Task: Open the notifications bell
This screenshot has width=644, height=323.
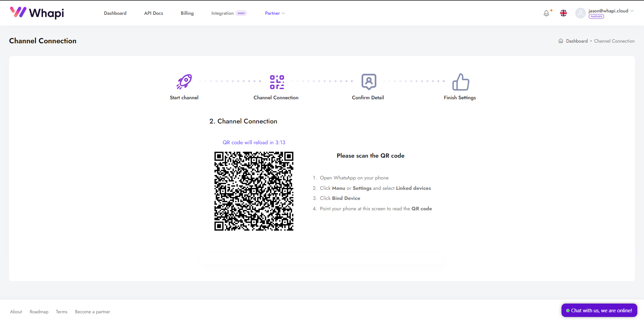Action: (x=546, y=13)
